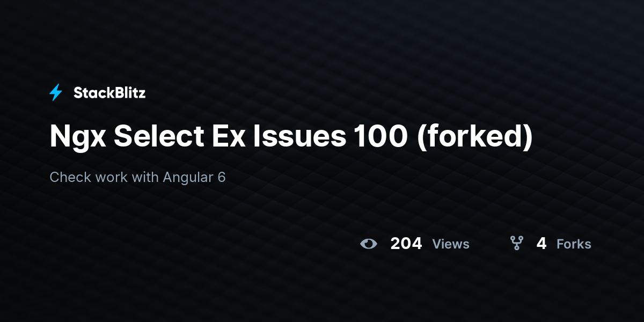Click the "(forked)" text in the title
The width and height of the screenshot is (644, 322).
[x=475, y=137]
